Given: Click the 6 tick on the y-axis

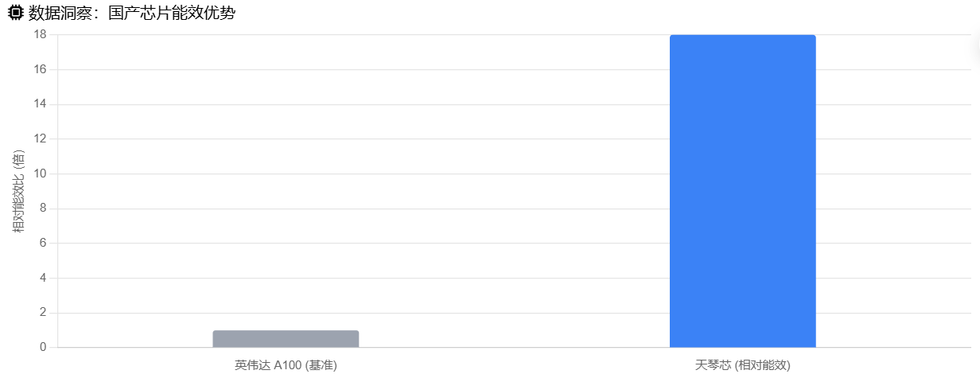Looking at the screenshot, I should pyautogui.click(x=44, y=244).
